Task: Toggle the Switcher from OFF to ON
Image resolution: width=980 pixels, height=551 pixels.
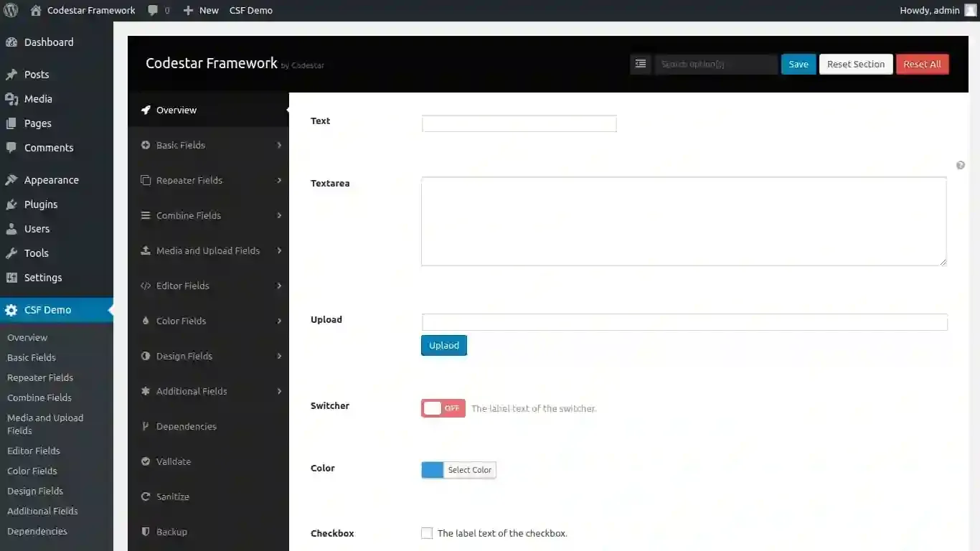Action: pyautogui.click(x=443, y=408)
